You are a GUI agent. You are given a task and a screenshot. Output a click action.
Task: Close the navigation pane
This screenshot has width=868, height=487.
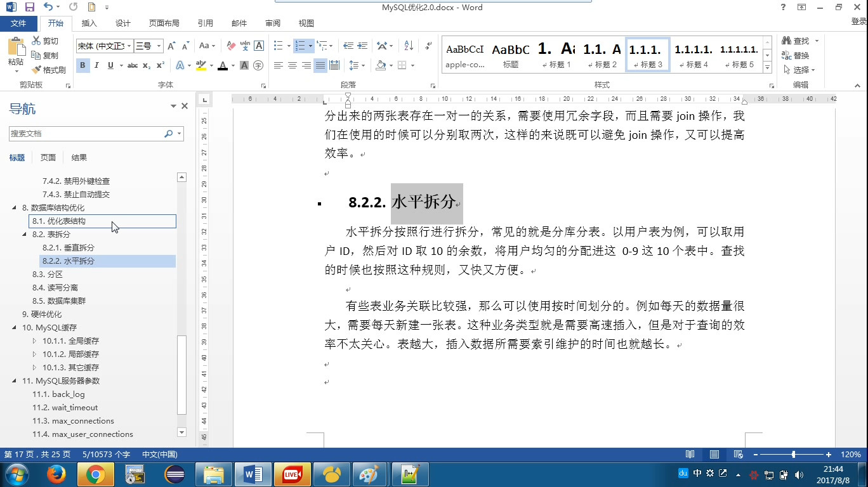(x=185, y=107)
